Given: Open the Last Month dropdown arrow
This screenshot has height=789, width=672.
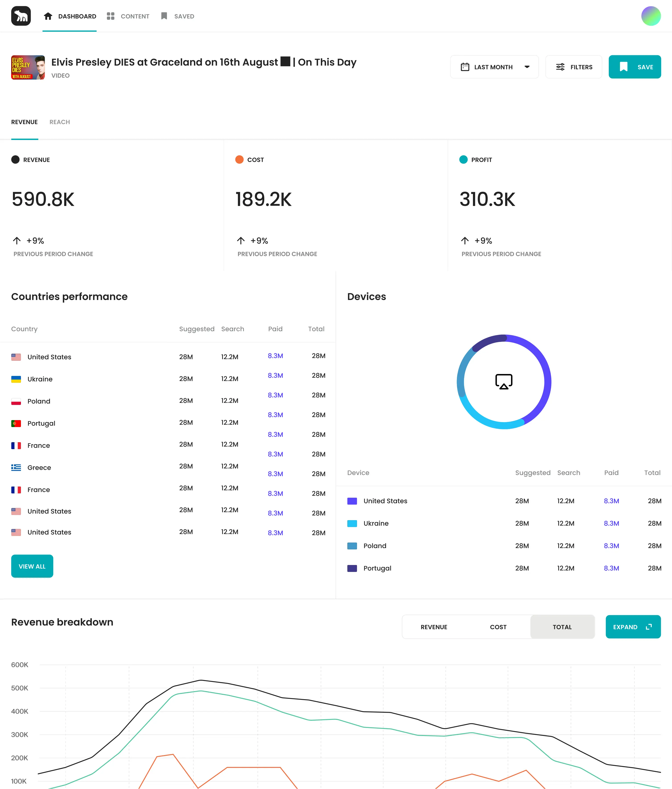Looking at the screenshot, I should pyautogui.click(x=527, y=67).
